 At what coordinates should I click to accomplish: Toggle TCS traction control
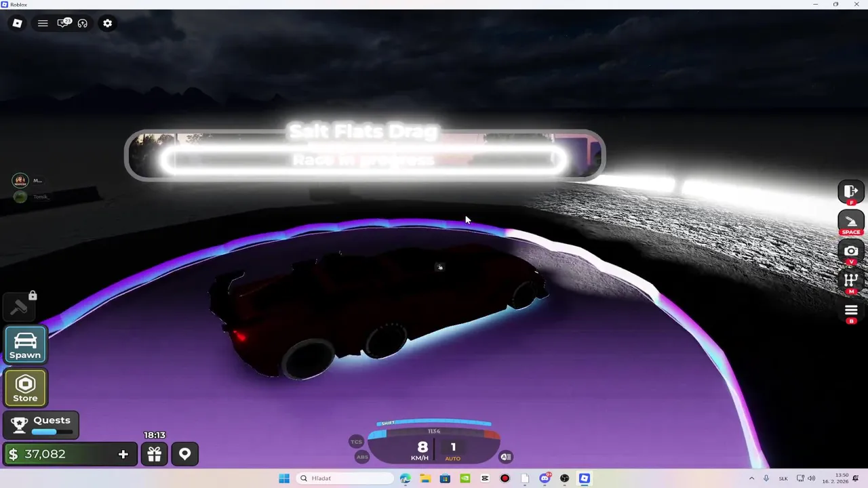click(356, 442)
